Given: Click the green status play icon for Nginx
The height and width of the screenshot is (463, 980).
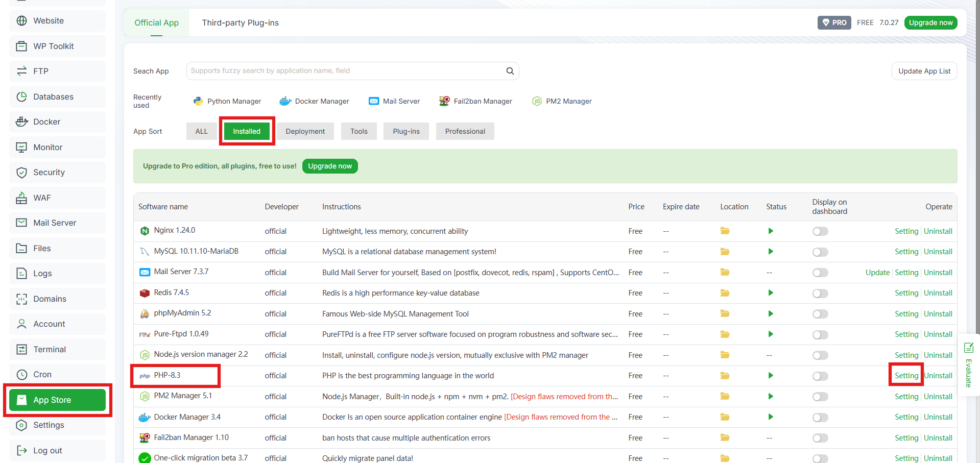Looking at the screenshot, I should 771,231.
